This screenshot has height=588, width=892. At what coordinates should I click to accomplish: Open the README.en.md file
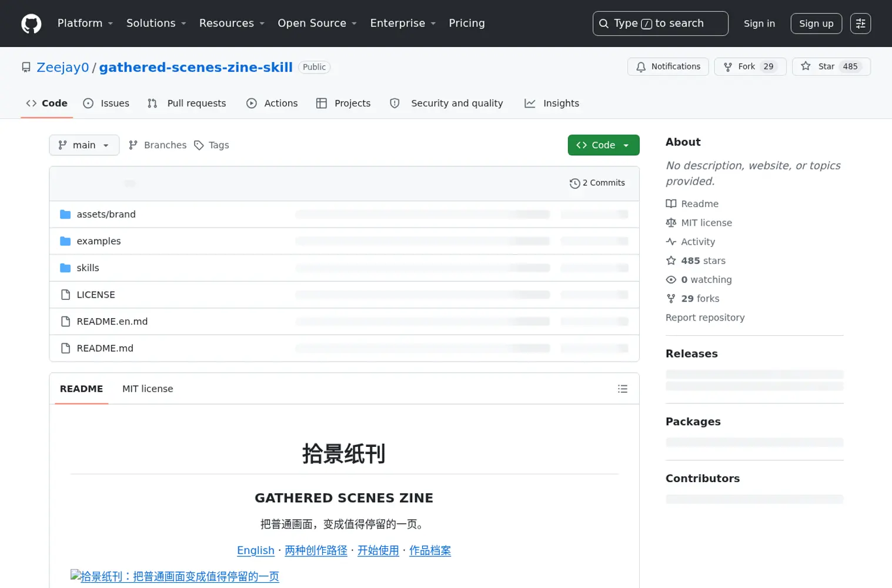click(x=112, y=322)
